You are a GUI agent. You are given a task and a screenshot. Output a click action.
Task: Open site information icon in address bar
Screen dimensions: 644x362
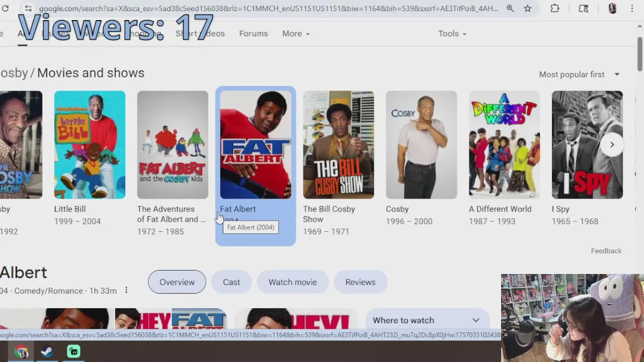pos(28,9)
